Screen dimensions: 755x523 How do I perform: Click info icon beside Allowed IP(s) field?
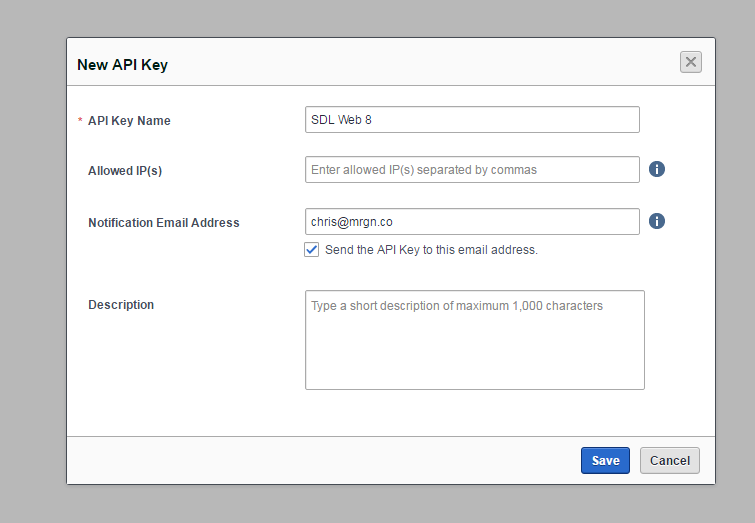tap(657, 169)
